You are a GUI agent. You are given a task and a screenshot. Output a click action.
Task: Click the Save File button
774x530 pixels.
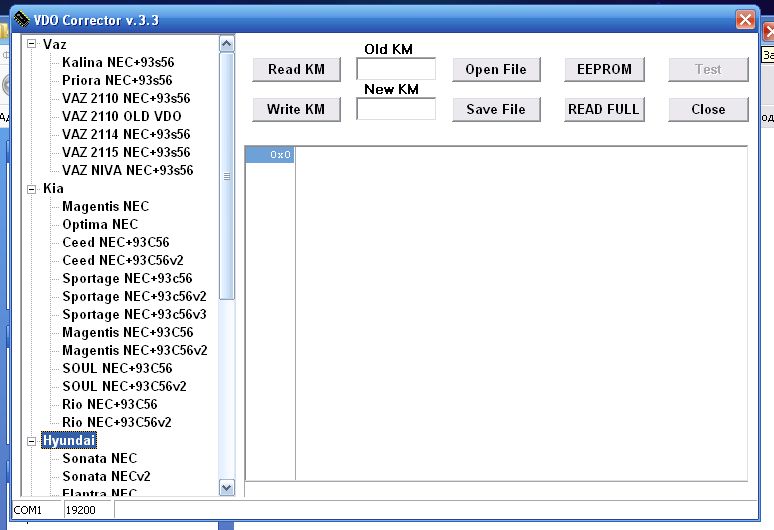pos(496,110)
